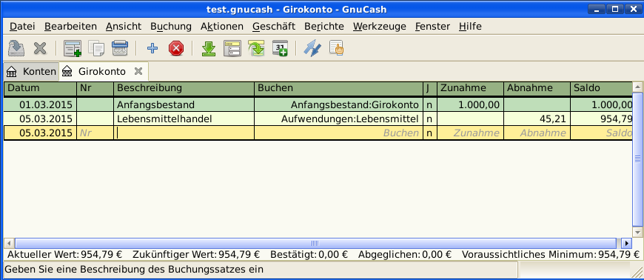
Task: Click the red Cancel transaction icon
Action: coord(176,48)
